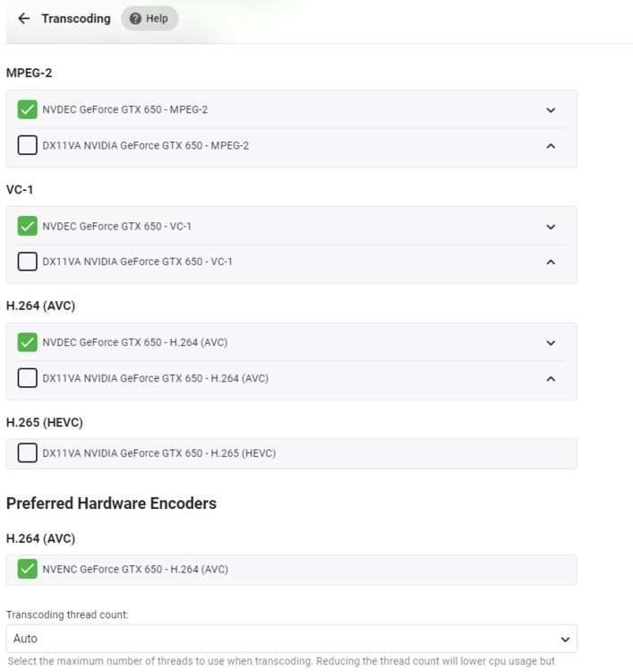633x672 pixels.
Task: Uncheck NVDEC GeForce GTX 650 MPEG-2
Action: [x=28, y=110]
